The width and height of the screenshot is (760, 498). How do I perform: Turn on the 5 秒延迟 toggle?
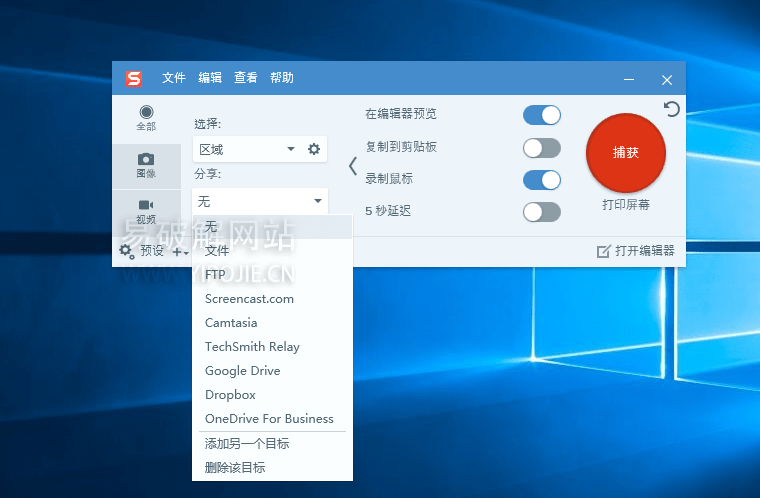tap(541, 211)
